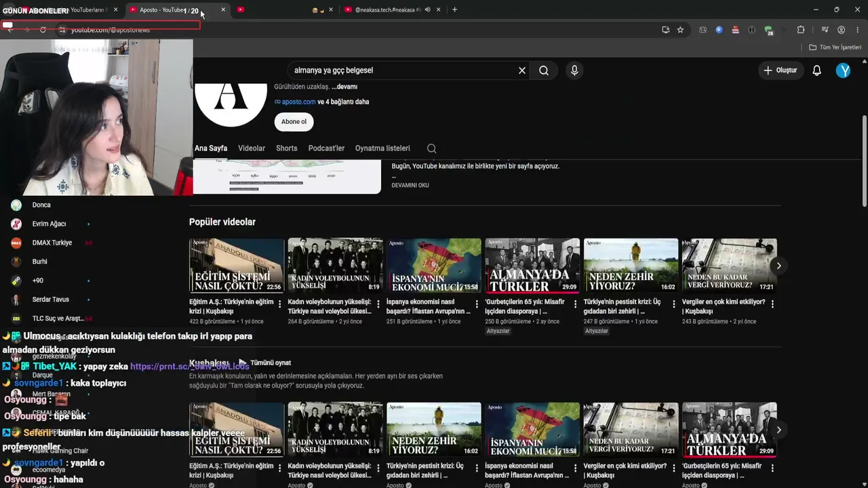Open Serdar Tavus channel avatar in sidebar
Image resolution: width=868 pixels, height=488 pixels.
pyautogui.click(x=16, y=300)
